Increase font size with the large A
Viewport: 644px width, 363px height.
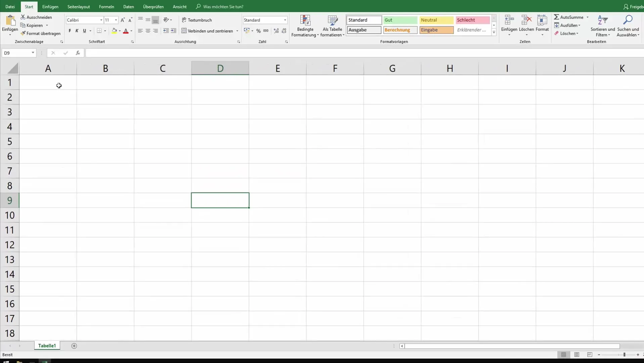123,20
